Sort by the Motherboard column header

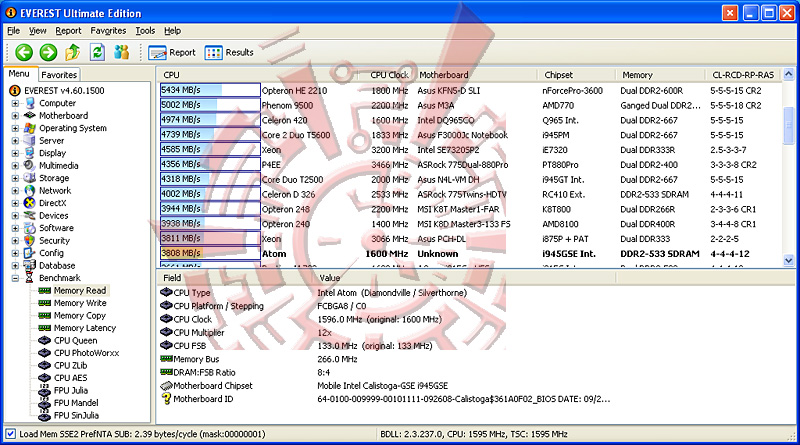point(443,75)
